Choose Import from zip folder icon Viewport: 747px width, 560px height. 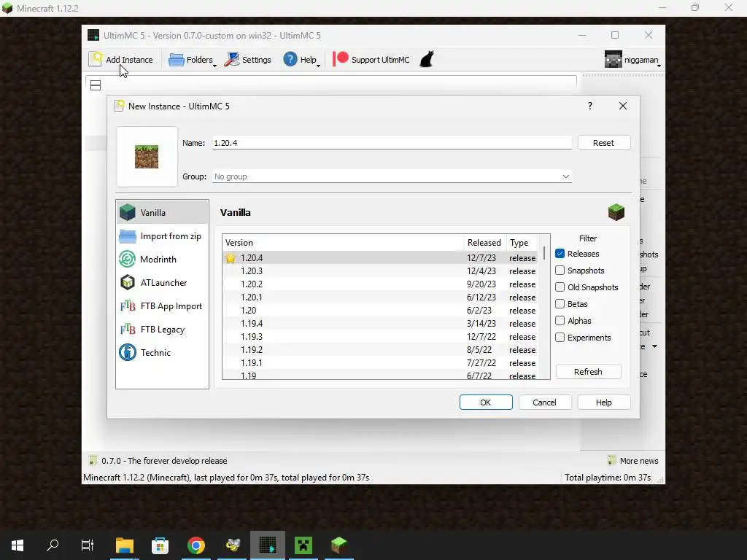click(x=127, y=236)
